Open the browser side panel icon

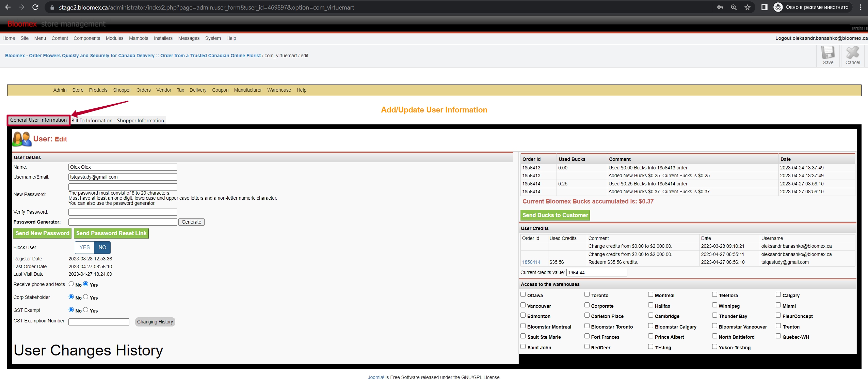click(x=764, y=7)
